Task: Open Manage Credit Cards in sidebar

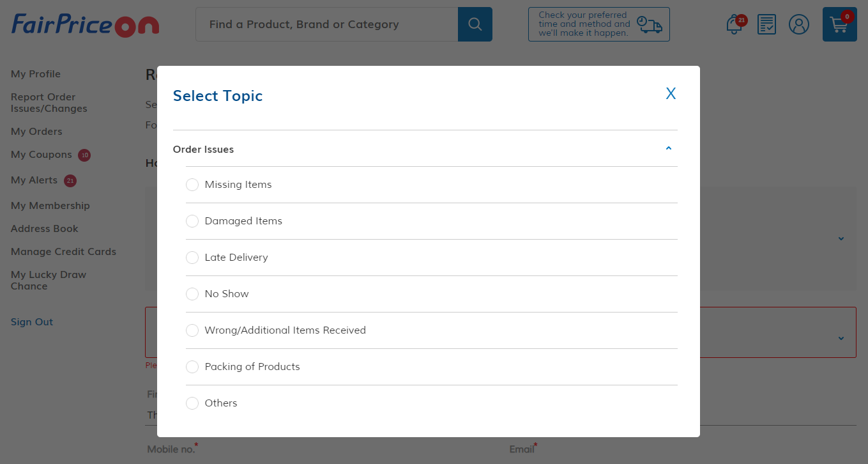Action: pyautogui.click(x=63, y=252)
